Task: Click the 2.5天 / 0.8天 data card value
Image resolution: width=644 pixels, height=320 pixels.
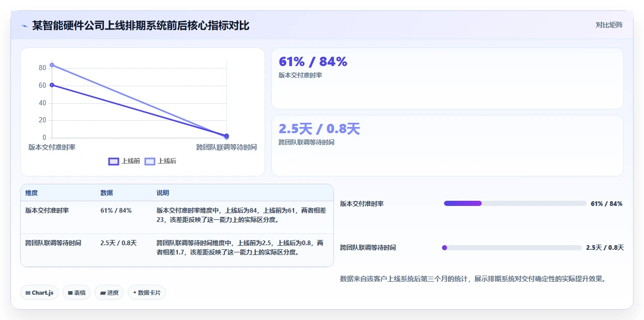Action: point(319,129)
